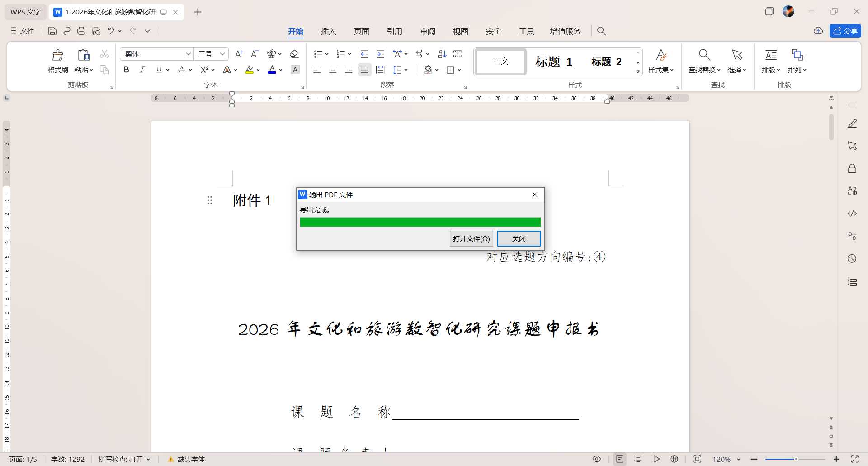Open the 引用 References tab
868x466 pixels.
click(394, 31)
